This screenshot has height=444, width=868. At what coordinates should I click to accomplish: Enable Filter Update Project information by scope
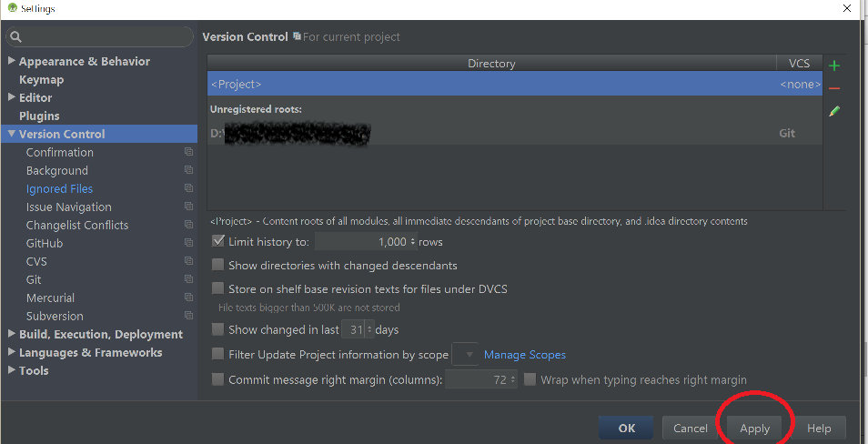(x=218, y=354)
